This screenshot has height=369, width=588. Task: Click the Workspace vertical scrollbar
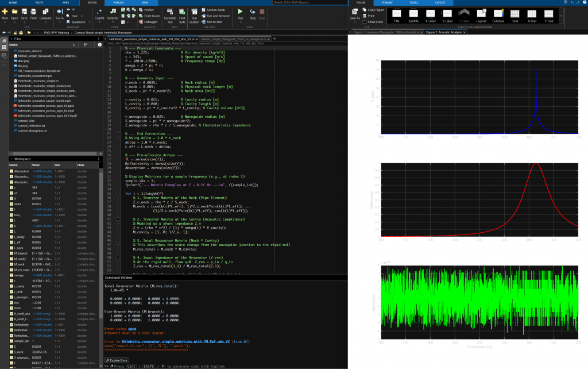click(101, 244)
